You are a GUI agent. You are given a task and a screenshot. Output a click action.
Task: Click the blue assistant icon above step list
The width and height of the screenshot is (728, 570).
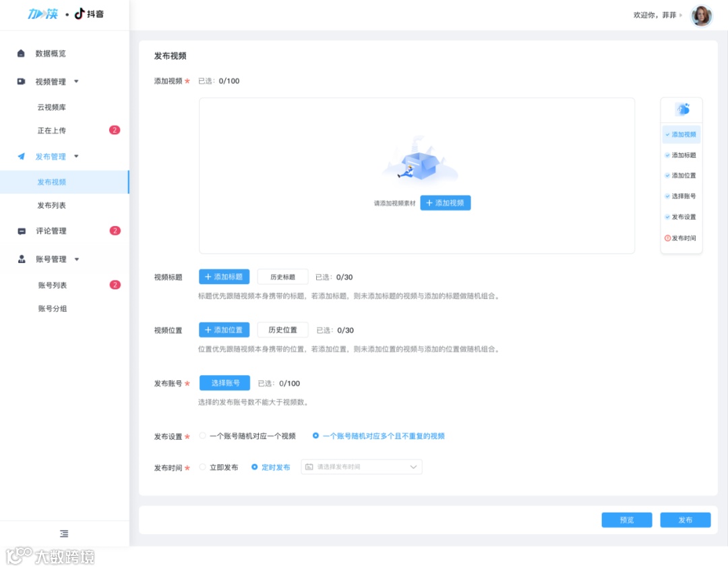[x=682, y=109]
